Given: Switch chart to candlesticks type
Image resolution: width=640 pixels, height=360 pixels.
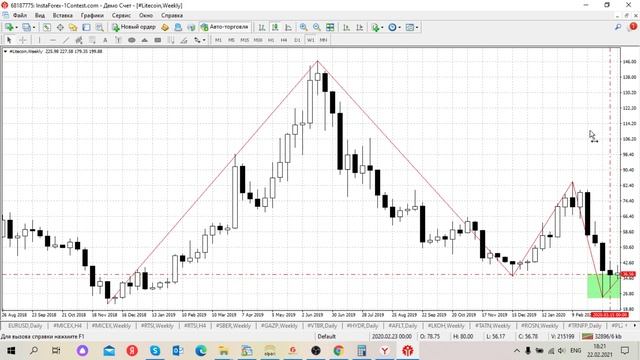Looking at the screenshot, I should 275,27.
